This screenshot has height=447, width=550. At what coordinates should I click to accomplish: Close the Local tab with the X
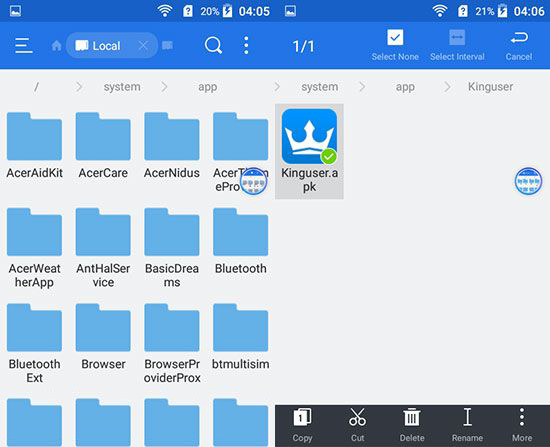[143, 46]
